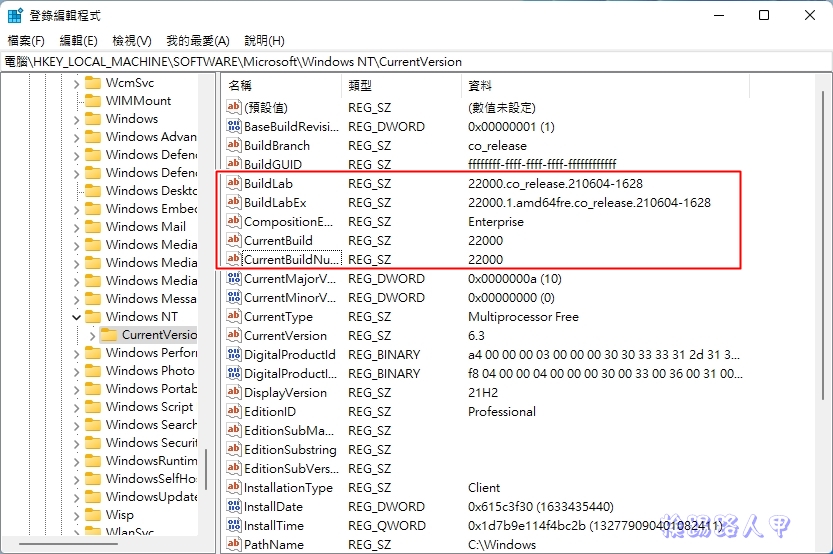Click the Registry Editor app icon in title bar
This screenshot has height=554, width=833.
[x=15, y=16]
